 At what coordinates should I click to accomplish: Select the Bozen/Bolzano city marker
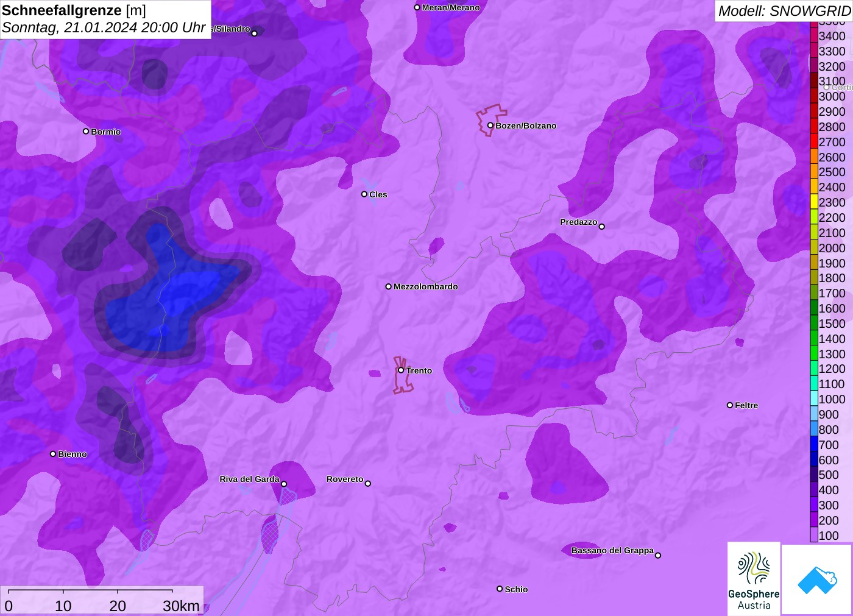[x=490, y=126]
